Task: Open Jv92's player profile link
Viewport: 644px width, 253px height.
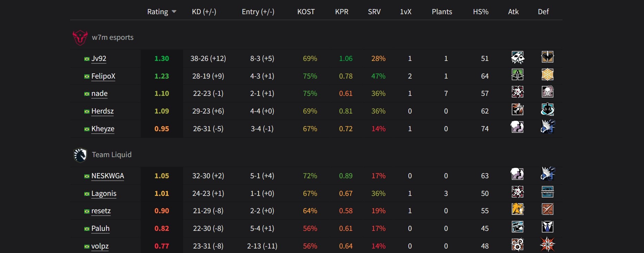Action: tap(99, 58)
